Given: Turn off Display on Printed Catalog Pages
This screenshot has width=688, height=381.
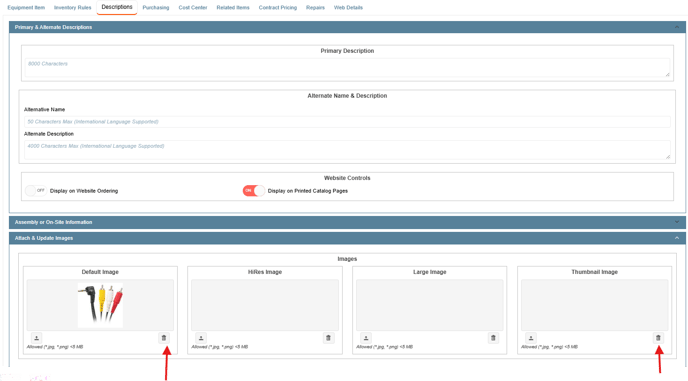Looking at the screenshot, I should pyautogui.click(x=254, y=191).
